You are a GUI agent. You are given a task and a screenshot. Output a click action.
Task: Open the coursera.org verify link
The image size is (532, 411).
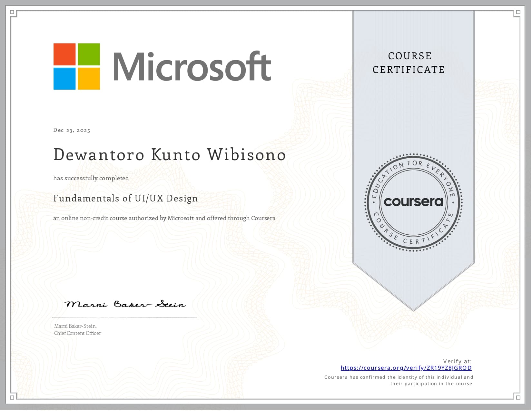click(x=406, y=368)
